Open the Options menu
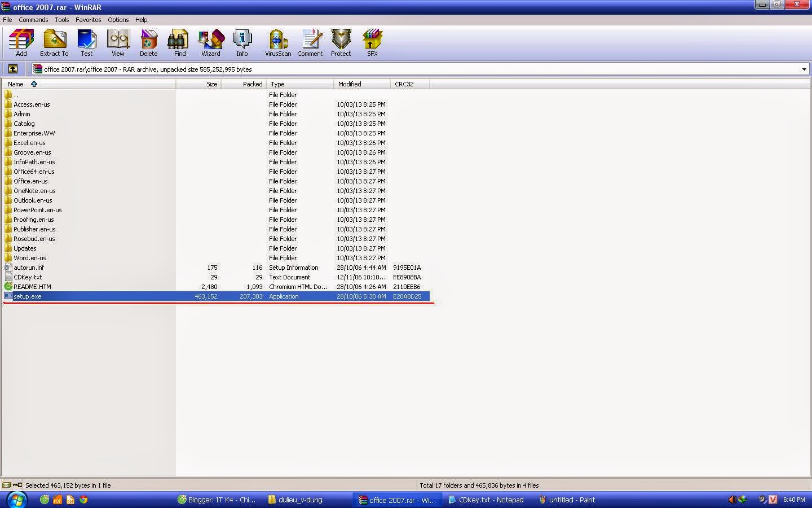812x508 pixels. 118,20
